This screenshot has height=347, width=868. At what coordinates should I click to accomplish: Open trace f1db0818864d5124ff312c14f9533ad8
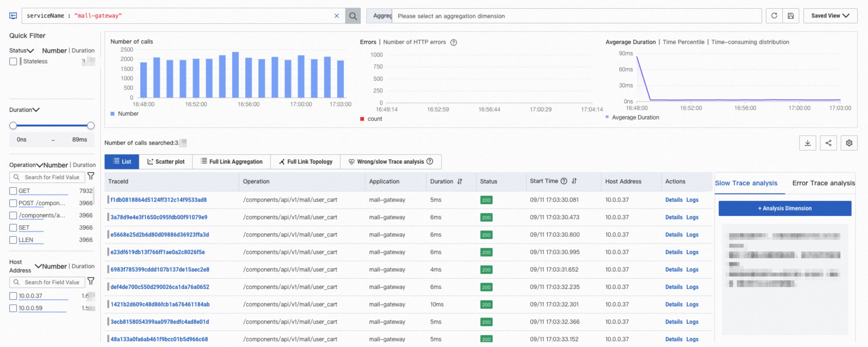(158, 200)
